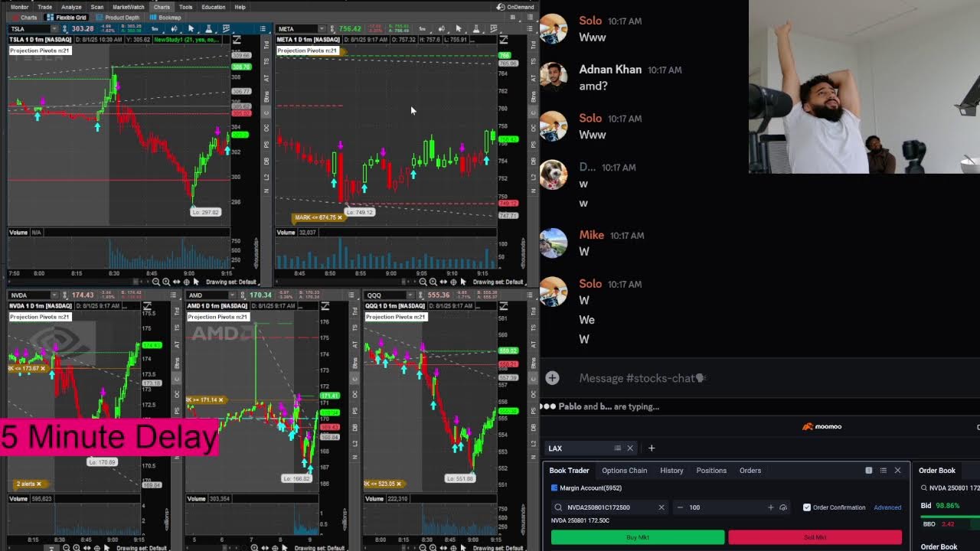Open the Analyze menu tab
This screenshot has width=980, height=551.
point(71,7)
